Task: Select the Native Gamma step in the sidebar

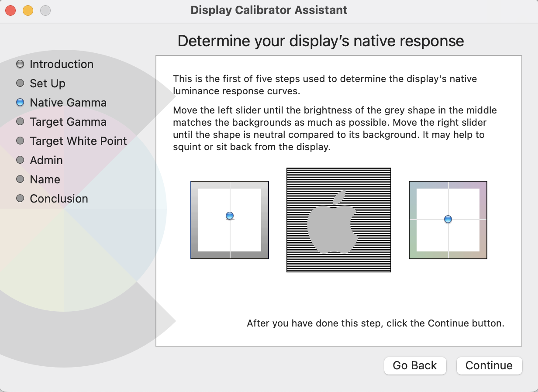Action: [68, 103]
